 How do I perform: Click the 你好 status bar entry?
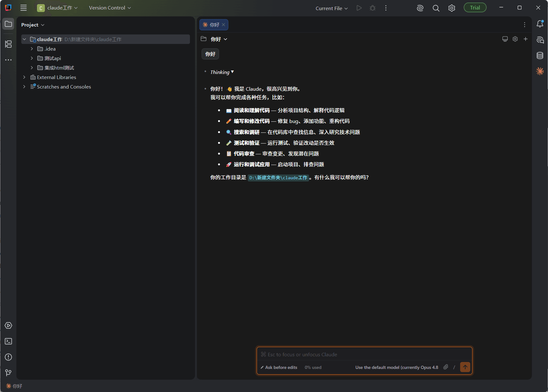pyautogui.click(x=14, y=386)
